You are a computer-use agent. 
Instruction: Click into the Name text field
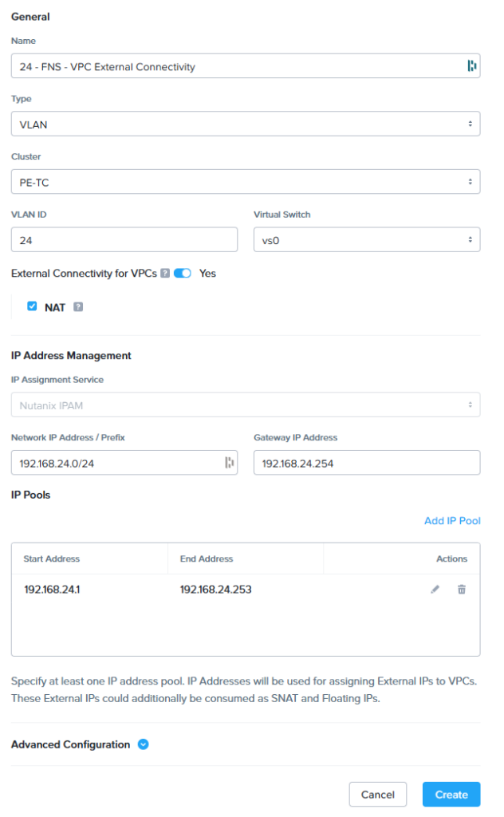point(246,66)
